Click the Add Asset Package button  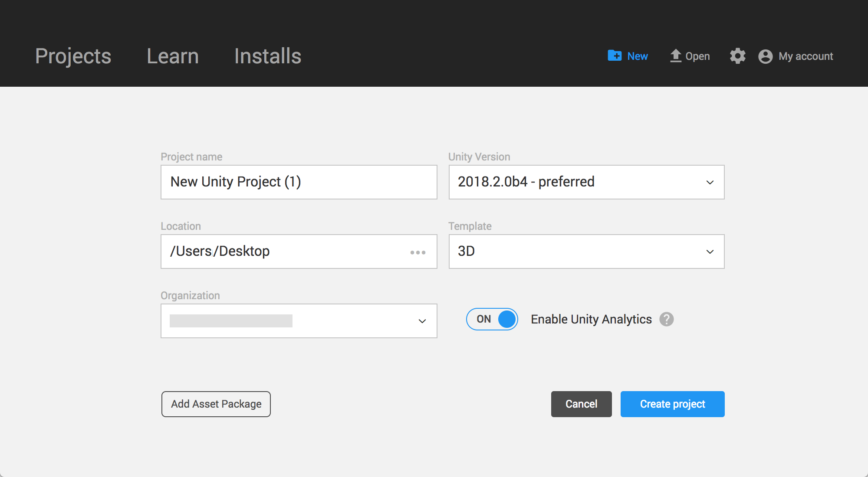pyautogui.click(x=216, y=404)
